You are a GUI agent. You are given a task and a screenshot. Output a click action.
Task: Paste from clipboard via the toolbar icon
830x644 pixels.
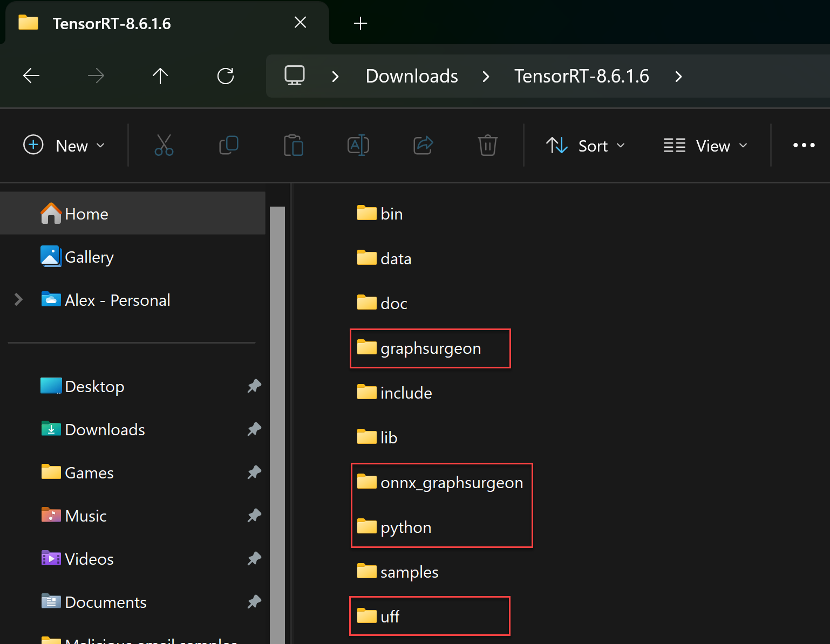coord(294,145)
